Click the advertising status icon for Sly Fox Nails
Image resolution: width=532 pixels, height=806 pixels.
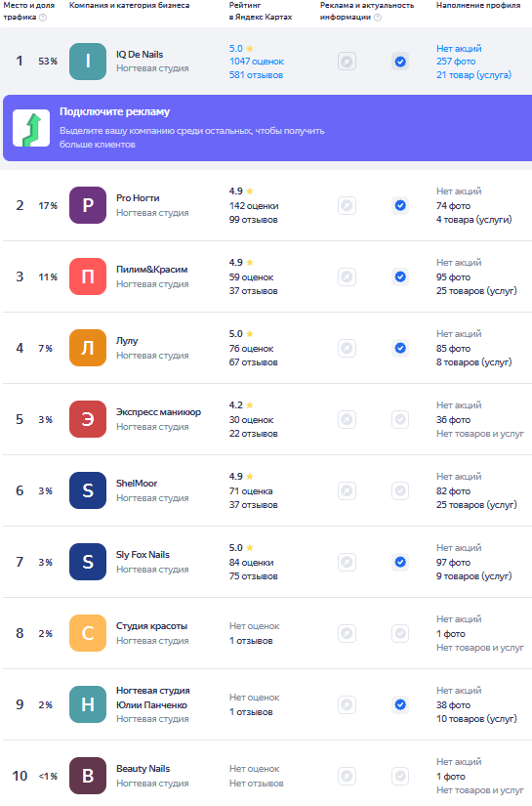[348, 562]
